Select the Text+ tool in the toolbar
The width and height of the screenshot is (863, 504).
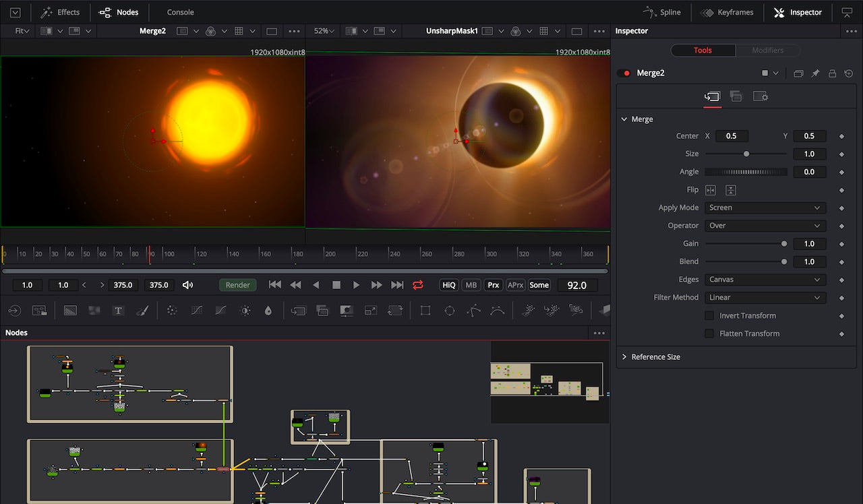click(x=118, y=311)
